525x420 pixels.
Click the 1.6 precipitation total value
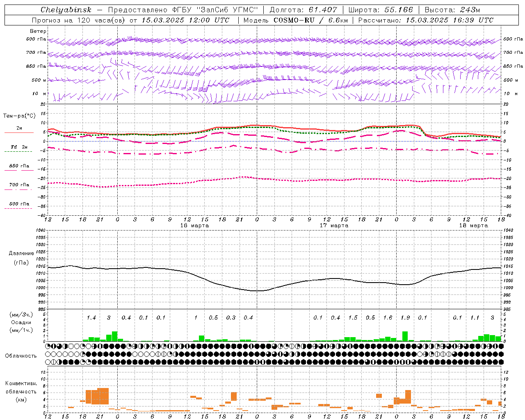click(x=388, y=318)
